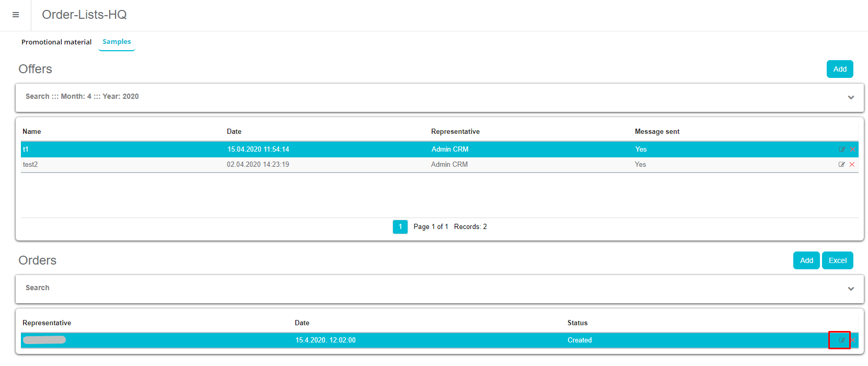The height and width of the screenshot is (366, 868).
Task: Select the Samples tab
Action: pos(117,42)
